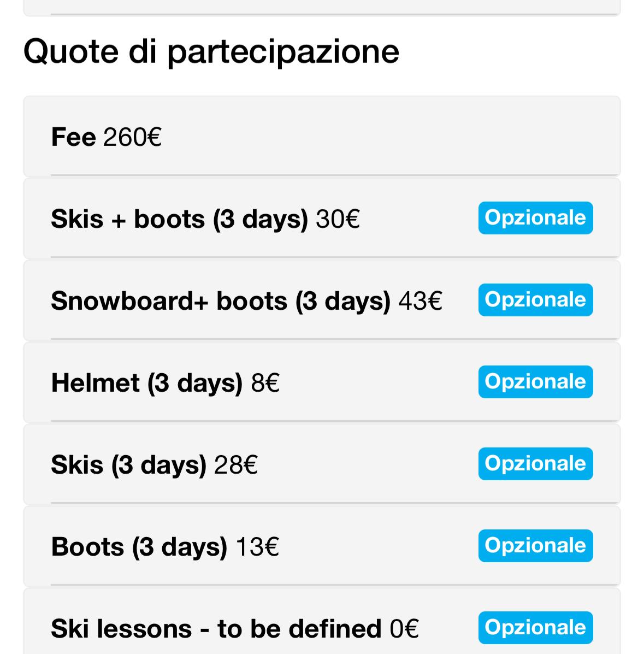Tap the Skis + boots (3 days) label
The image size is (644, 654).
[179, 219]
